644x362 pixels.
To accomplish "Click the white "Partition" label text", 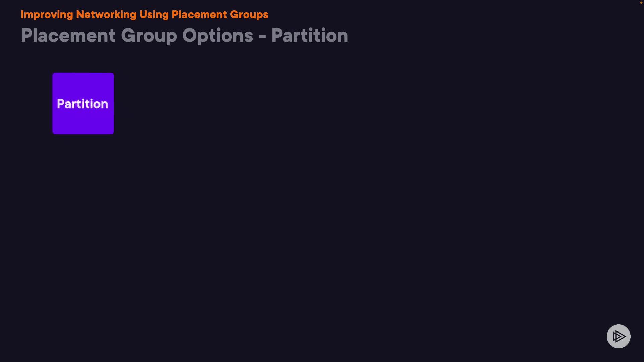I will coord(83,104).
